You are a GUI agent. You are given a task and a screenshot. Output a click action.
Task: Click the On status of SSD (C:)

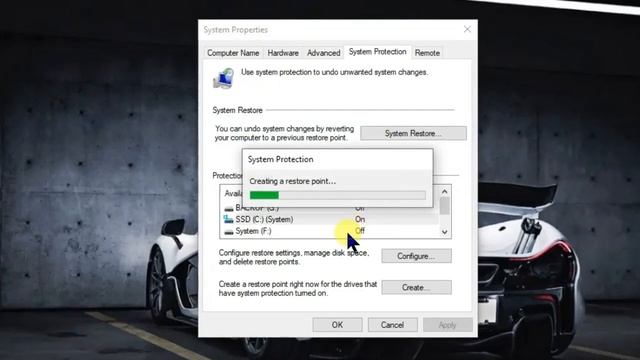pos(360,219)
